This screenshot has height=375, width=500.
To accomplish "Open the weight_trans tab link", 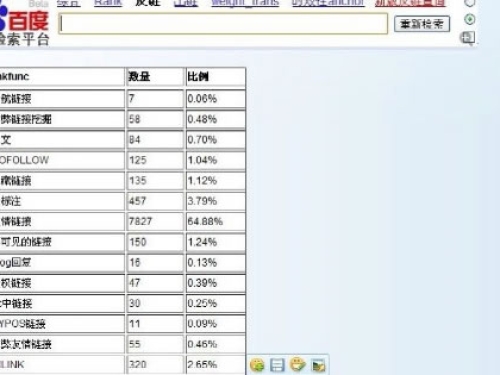I will coord(245,3).
